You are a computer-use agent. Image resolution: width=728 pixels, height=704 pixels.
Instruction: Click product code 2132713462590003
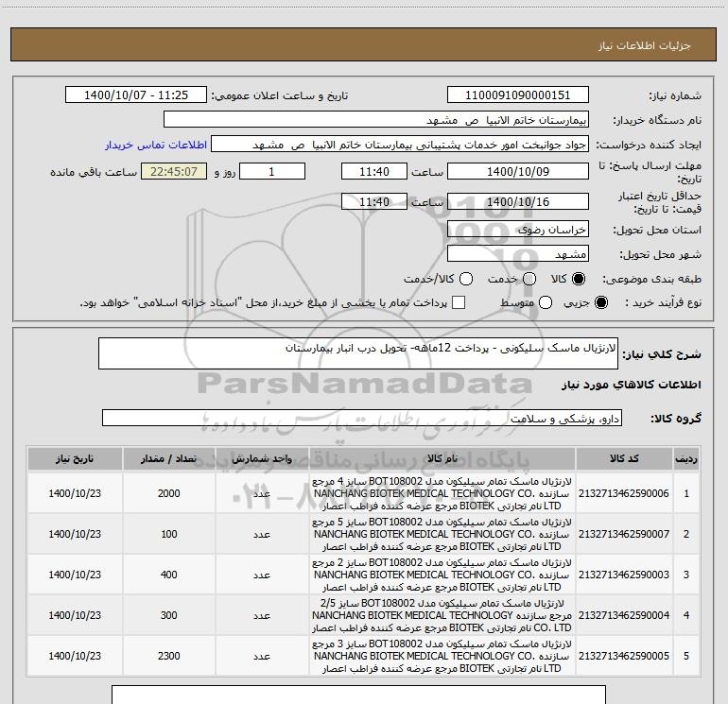pyautogui.click(x=624, y=575)
